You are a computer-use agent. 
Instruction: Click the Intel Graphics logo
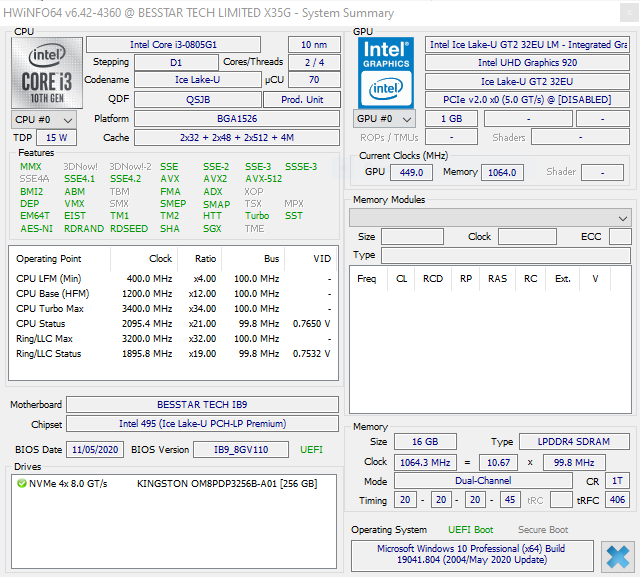(387, 72)
